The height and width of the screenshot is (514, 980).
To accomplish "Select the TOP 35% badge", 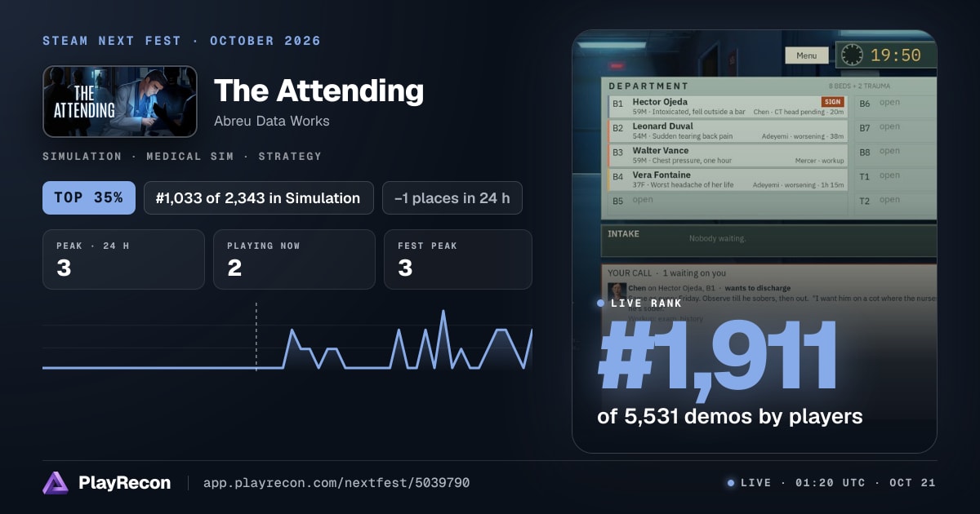I will pos(89,197).
